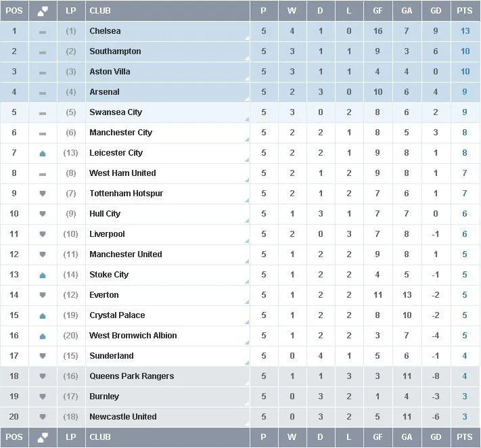
Task: Expand the Swansea City row corner triangle
Action: (x=247, y=119)
